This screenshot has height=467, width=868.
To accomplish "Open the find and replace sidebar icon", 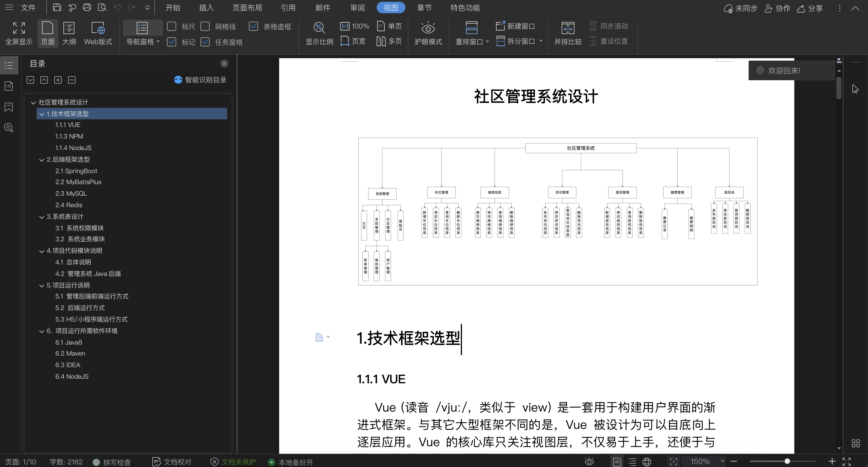I will 9,128.
